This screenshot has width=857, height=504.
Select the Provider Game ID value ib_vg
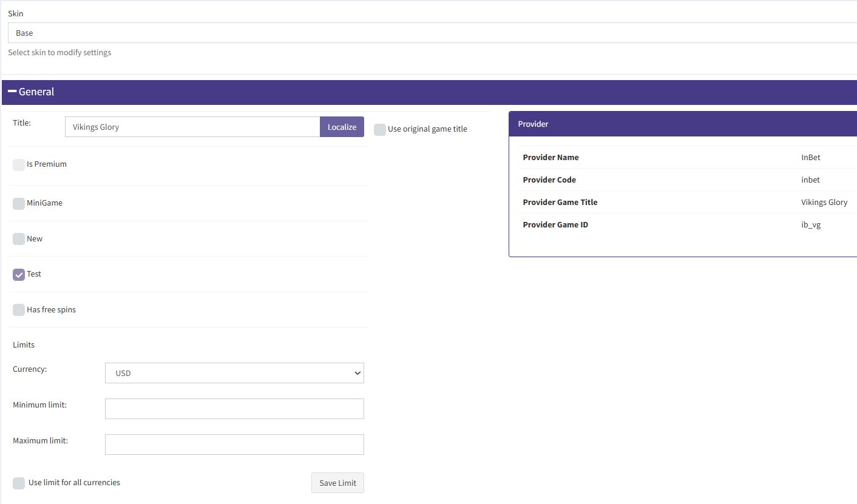[x=811, y=225]
